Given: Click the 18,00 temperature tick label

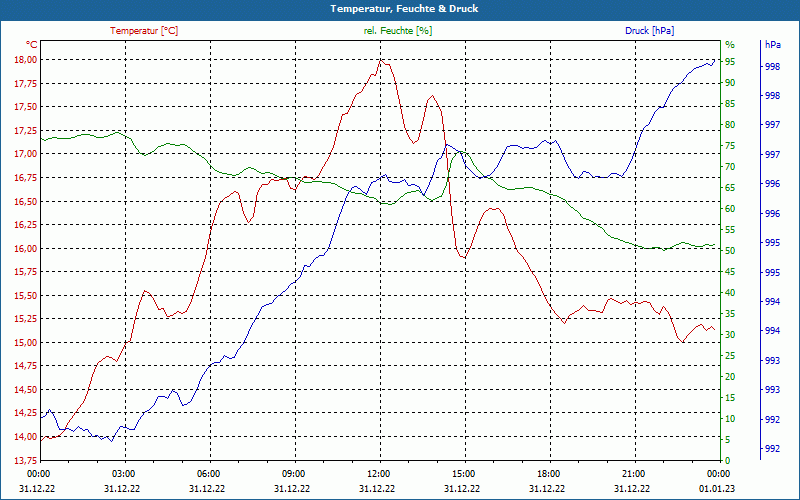Looking at the screenshot, I should coord(24,60).
